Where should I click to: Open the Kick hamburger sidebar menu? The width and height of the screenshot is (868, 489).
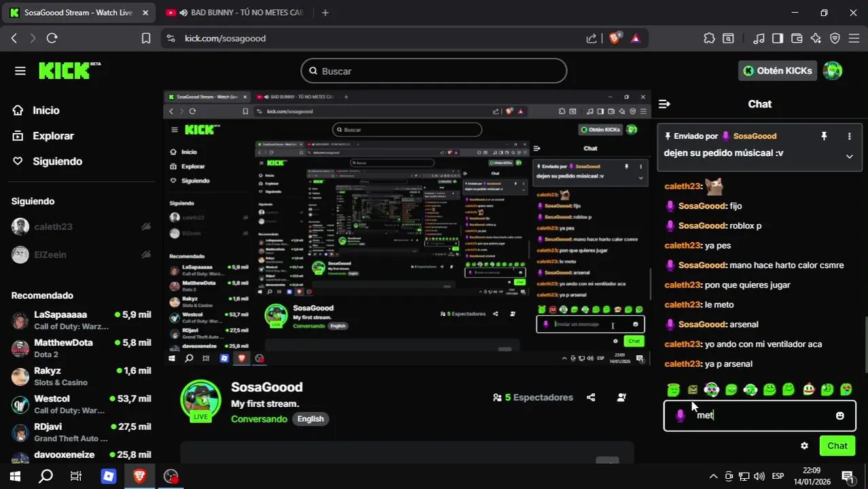pyautogui.click(x=20, y=71)
